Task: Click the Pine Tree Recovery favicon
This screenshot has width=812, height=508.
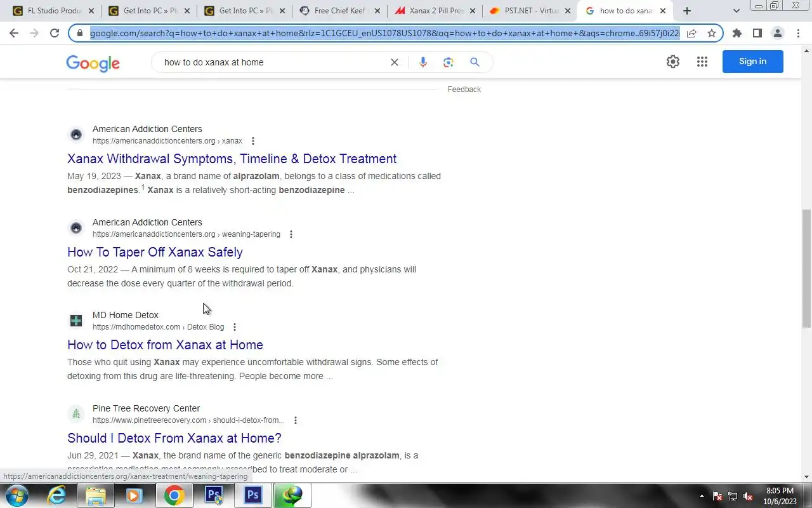Action: [76, 414]
